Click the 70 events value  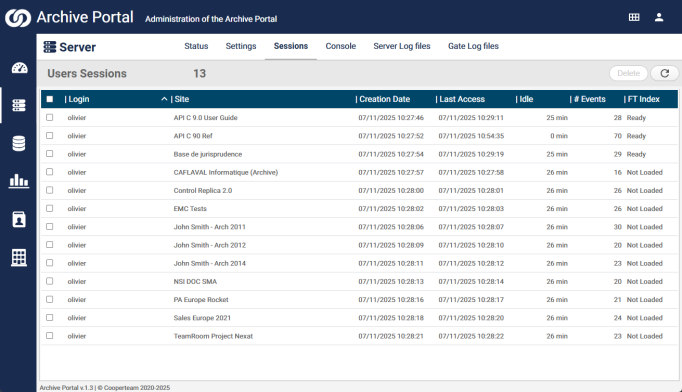pyautogui.click(x=618, y=136)
